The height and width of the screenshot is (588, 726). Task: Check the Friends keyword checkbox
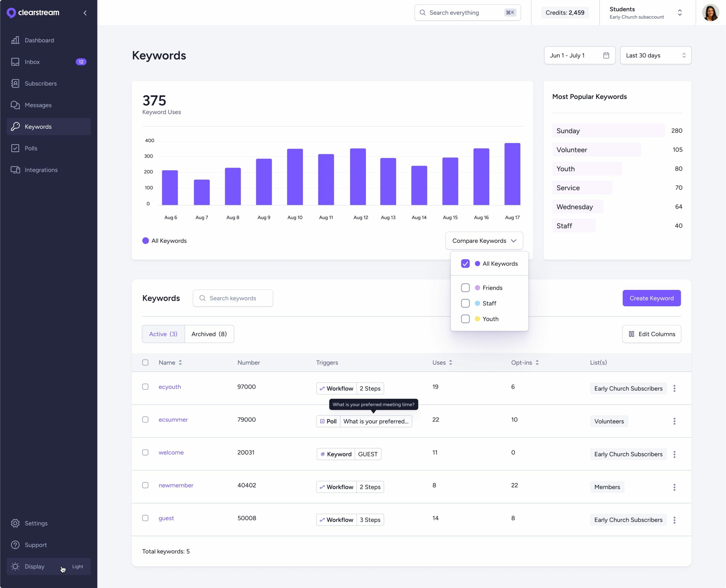465,288
